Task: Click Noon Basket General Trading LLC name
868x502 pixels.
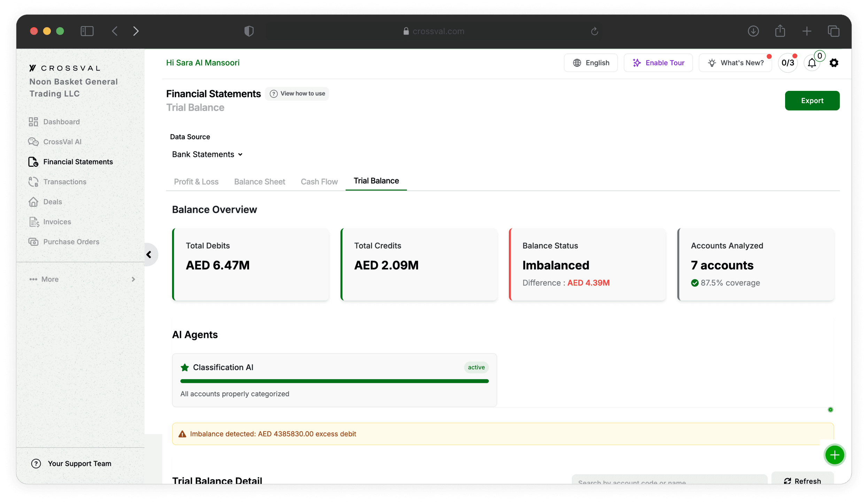Action: pyautogui.click(x=73, y=88)
